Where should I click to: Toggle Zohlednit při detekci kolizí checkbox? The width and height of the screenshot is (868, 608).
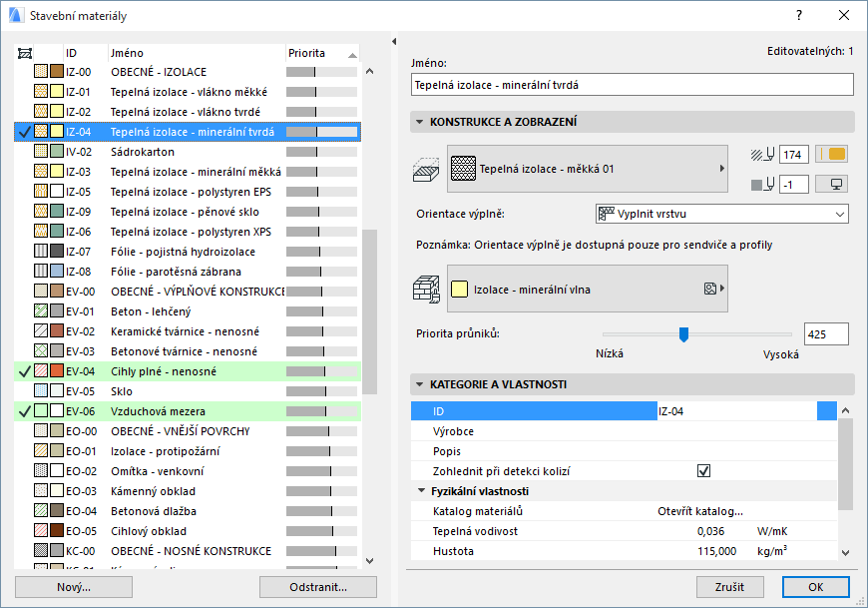click(x=703, y=470)
